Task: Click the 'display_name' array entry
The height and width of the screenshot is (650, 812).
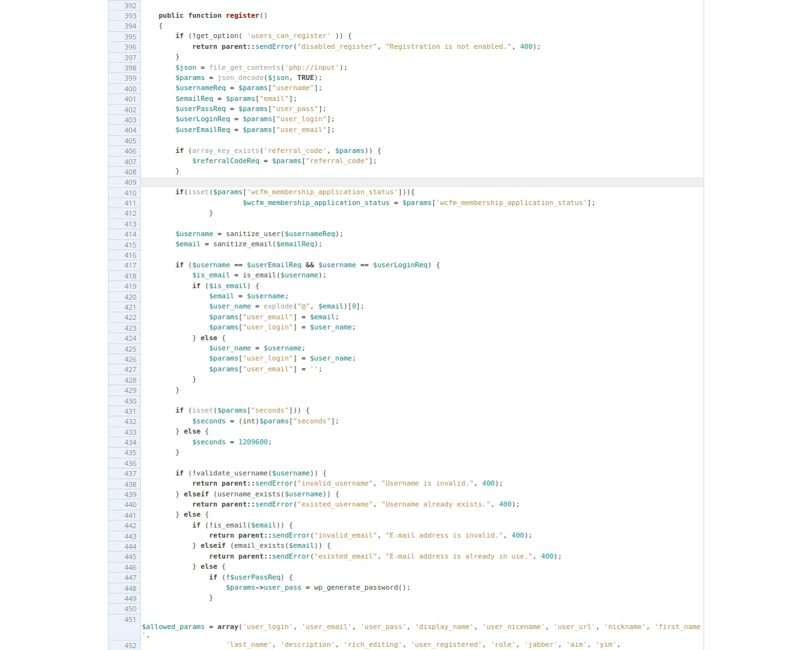Action: click(445, 627)
